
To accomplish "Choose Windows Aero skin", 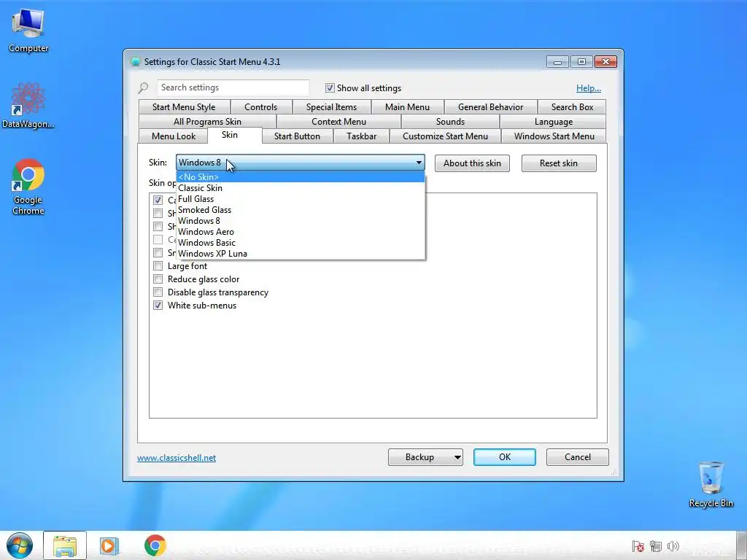I will click(x=300, y=231).
